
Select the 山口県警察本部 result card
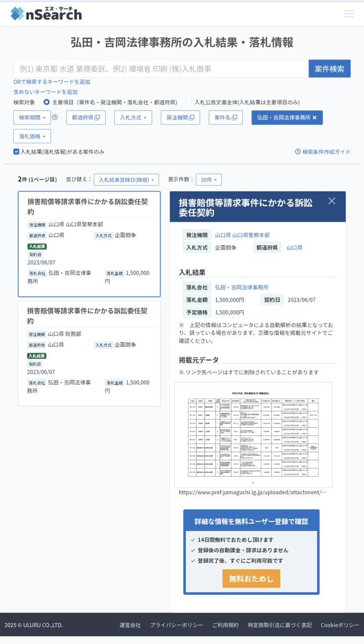89,244
